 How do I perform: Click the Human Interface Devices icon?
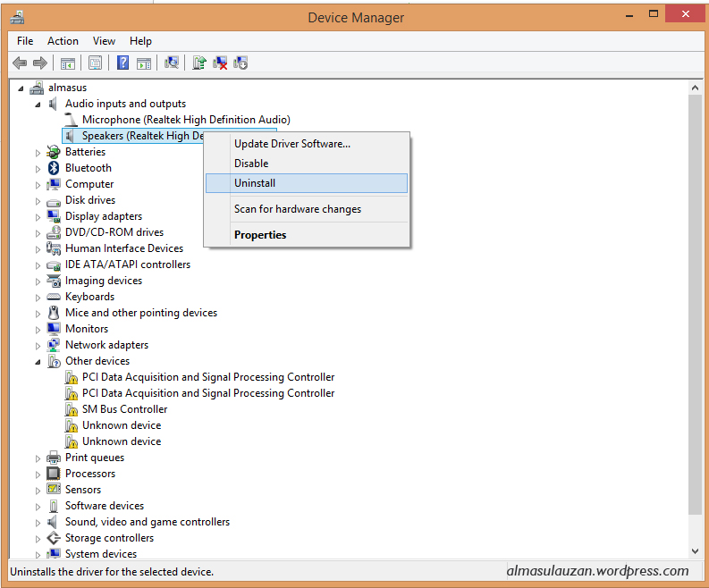point(54,248)
